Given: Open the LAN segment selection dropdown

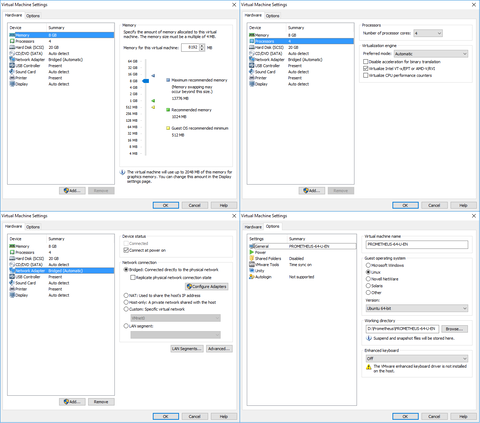Looking at the screenshot, I should coord(175,335).
